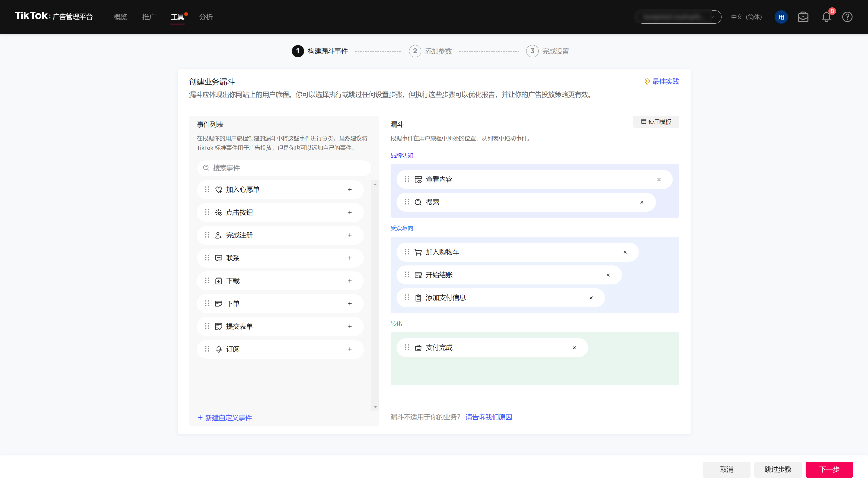Click the download icon of 下载 event
The height and width of the screenshot is (482, 868).
click(x=219, y=281)
